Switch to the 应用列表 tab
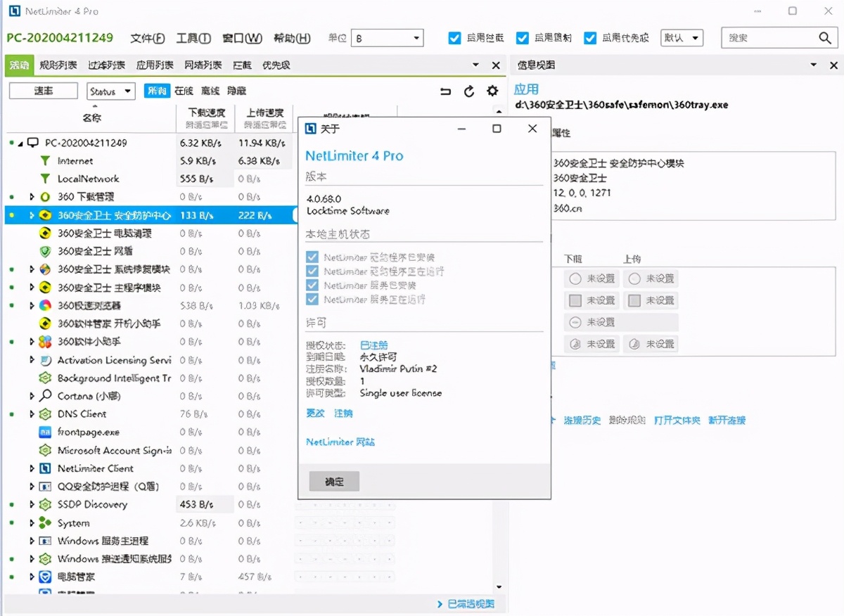Image resolution: width=844 pixels, height=616 pixels. coord(155,65)
